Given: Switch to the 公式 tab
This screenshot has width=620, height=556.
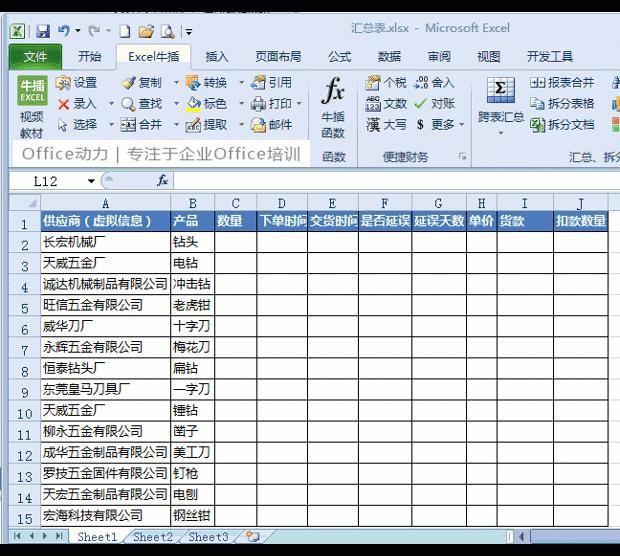Looking at the screenshot, I should [340, 57].
